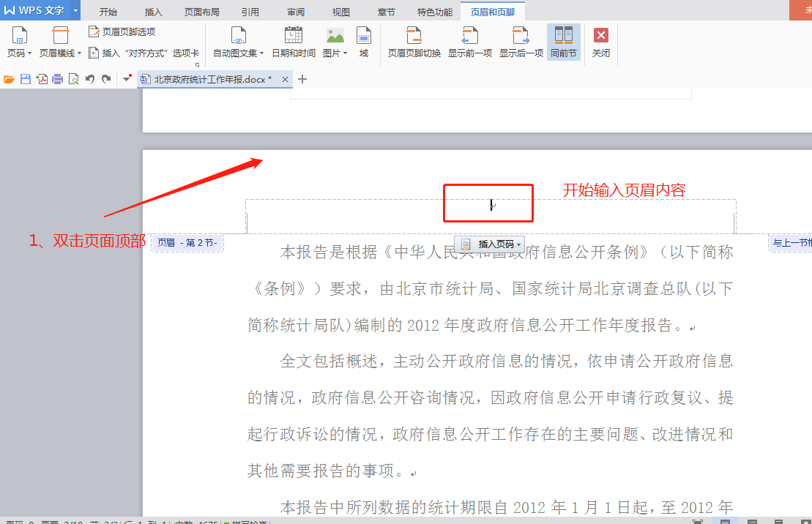Go to next header with 显示后一项

521,42
